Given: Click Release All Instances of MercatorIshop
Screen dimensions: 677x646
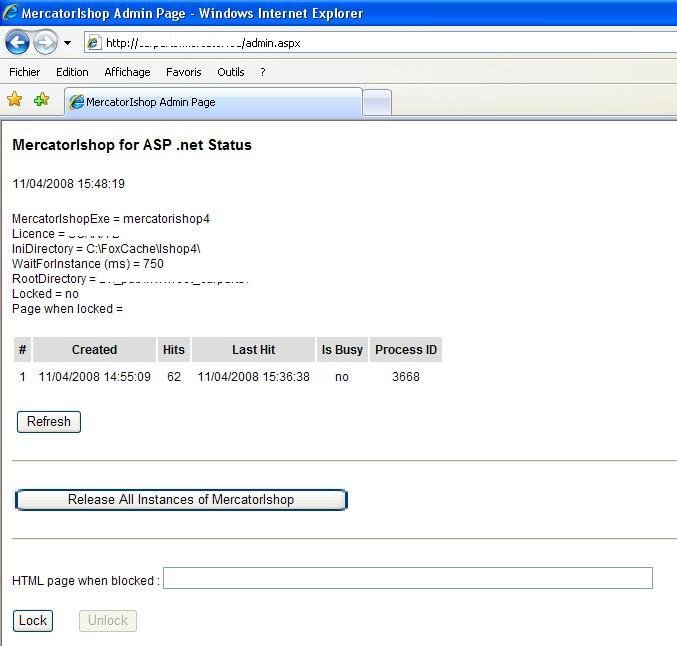Looking at the screenshot, I should tap(181, 500).
